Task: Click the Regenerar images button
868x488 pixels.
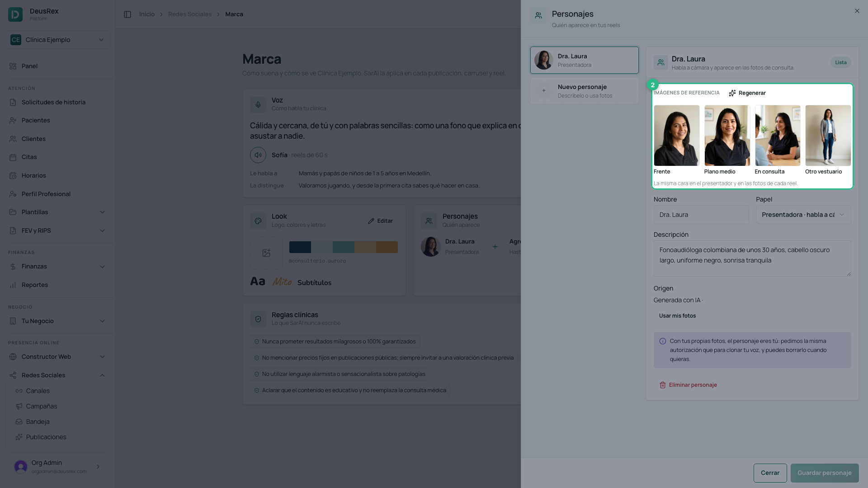Action: [747, 93]
